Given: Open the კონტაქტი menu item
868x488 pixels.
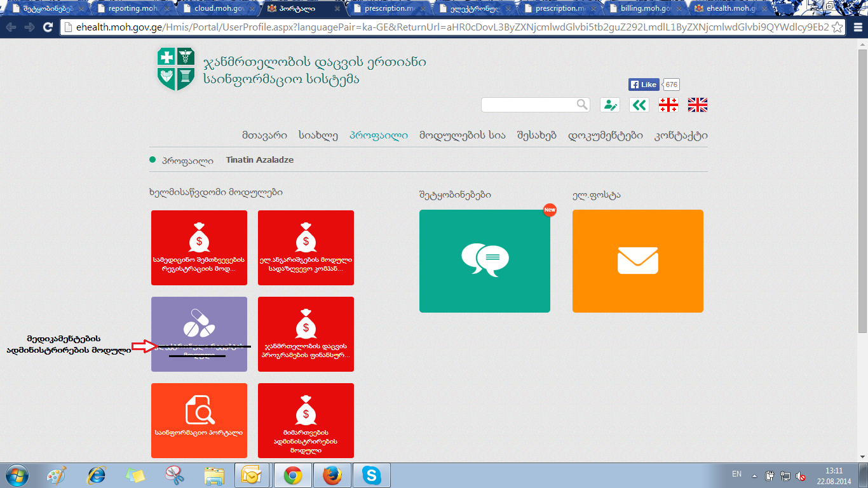Looking at the screenshot, I should [681, 135].
